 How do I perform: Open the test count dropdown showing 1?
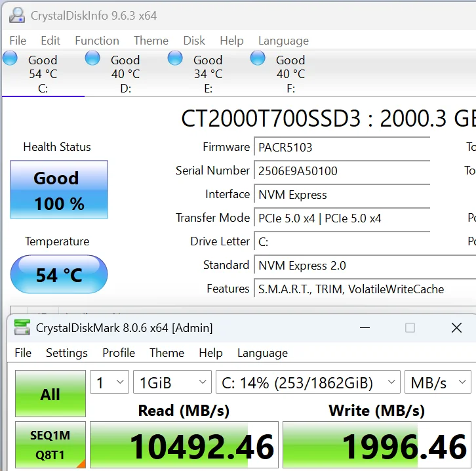pyautogui.click(x=109, y=382)
